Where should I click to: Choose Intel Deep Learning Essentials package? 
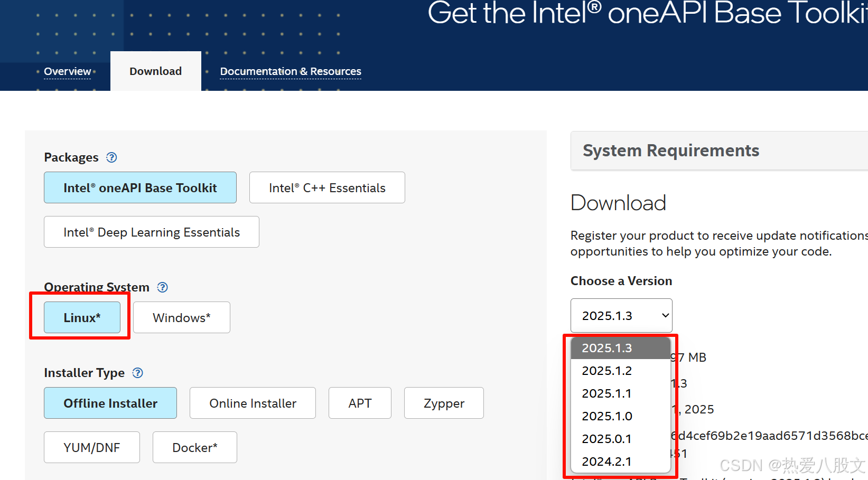click(151, 232)
